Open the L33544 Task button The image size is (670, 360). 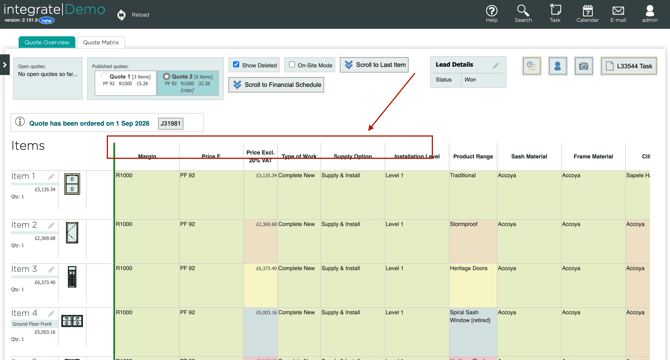(x=629, y=66)
